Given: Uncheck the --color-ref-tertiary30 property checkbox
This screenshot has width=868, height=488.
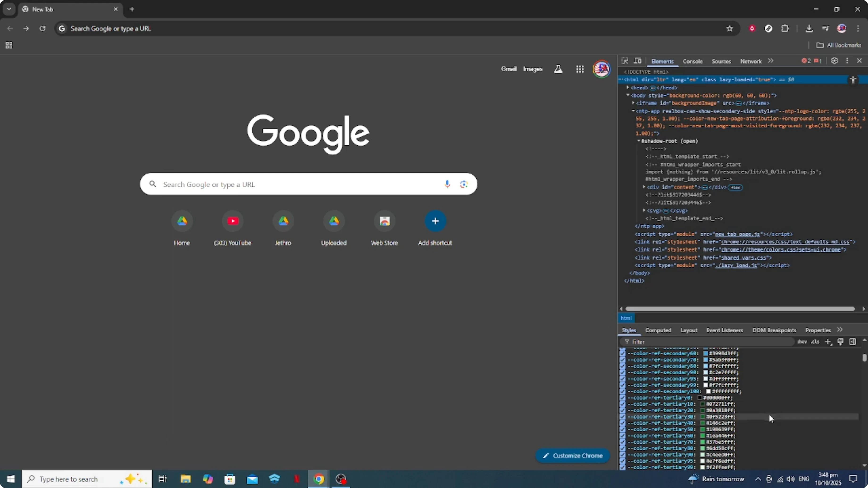Looking at the screenshot, I should coord(622,417).
